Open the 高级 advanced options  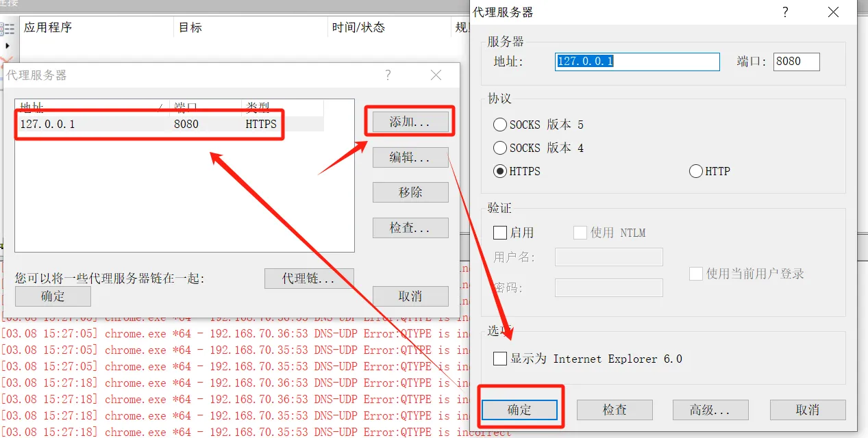[x=710, y=410]
